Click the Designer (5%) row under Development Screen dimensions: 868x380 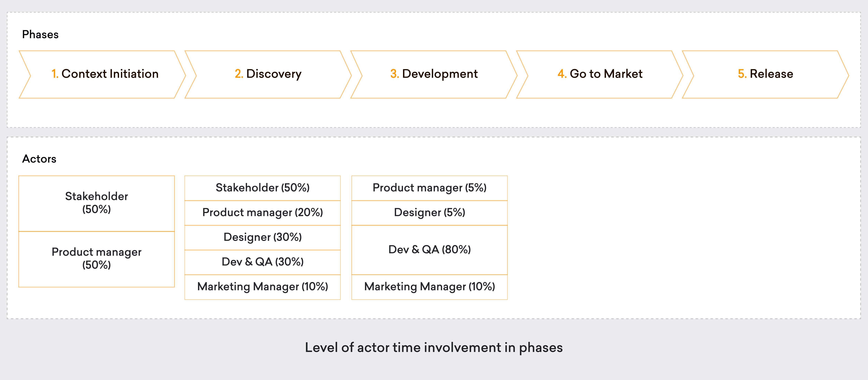click(429, 213)
